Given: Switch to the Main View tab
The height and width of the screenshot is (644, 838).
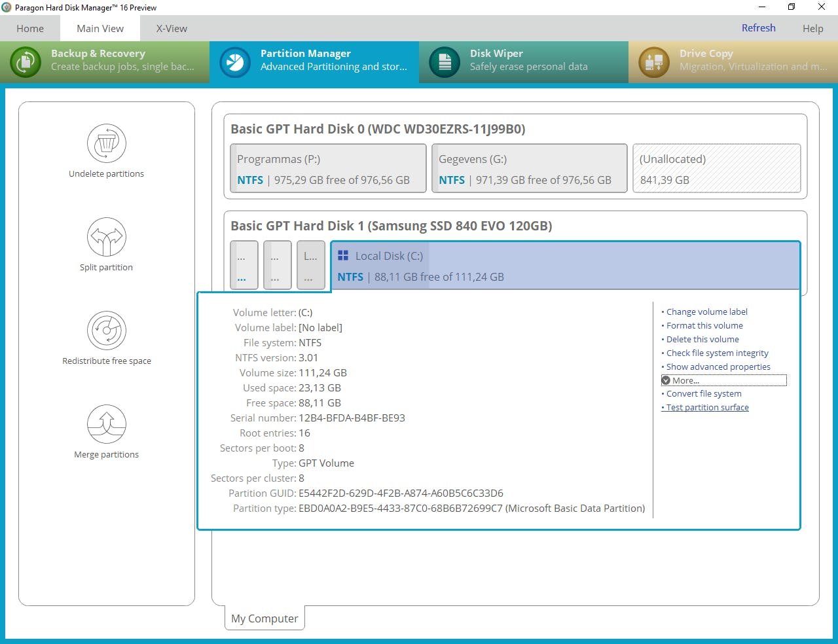Looking at the screenshot, I should 100,28.
